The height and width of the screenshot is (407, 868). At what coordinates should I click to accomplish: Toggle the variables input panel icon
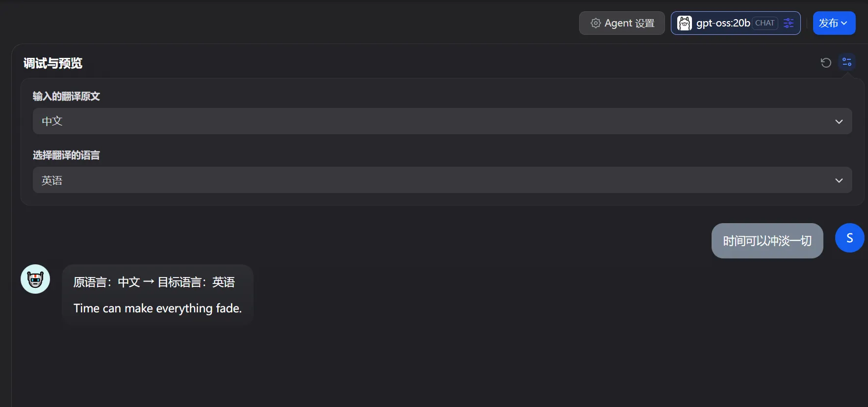847,62
